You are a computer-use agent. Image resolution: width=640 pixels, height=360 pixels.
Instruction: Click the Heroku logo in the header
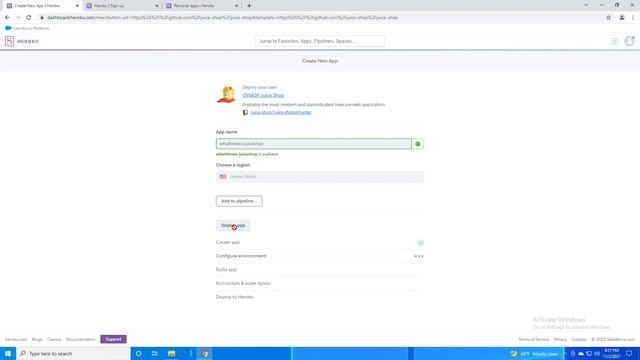[x=22, y=41]
